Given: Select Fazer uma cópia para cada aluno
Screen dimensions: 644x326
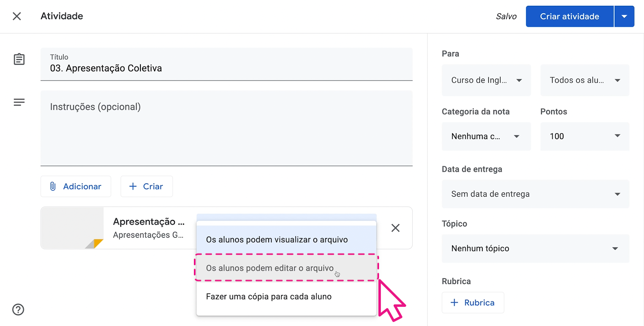Looking at the screenshot, I should 286,296.
